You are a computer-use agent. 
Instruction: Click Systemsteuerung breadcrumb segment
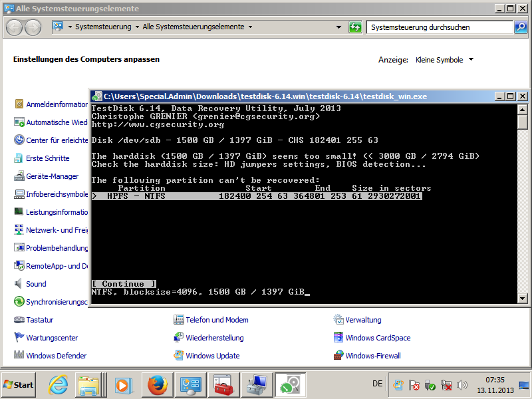[103, 27]
